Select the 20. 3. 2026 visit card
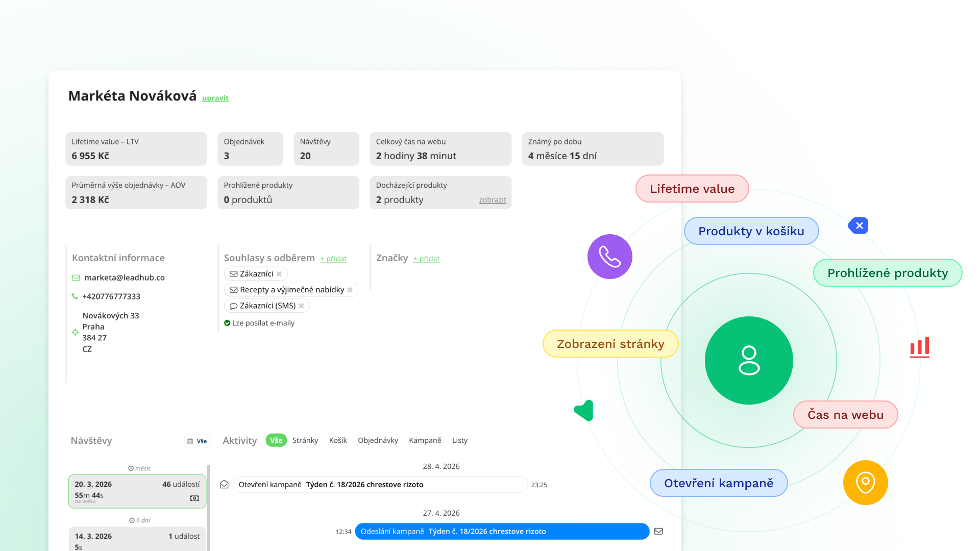Screen dimensions: 980x551 tap(137, 491)
